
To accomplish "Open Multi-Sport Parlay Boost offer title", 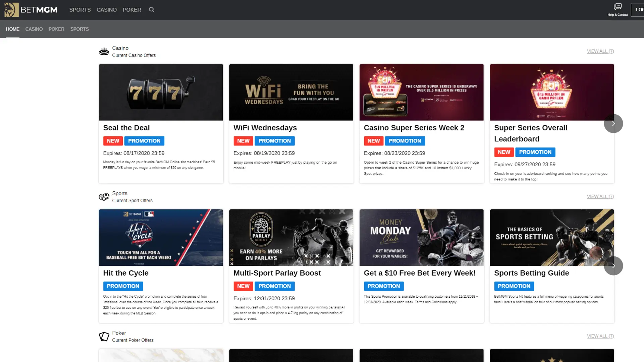I will point(277,273).
